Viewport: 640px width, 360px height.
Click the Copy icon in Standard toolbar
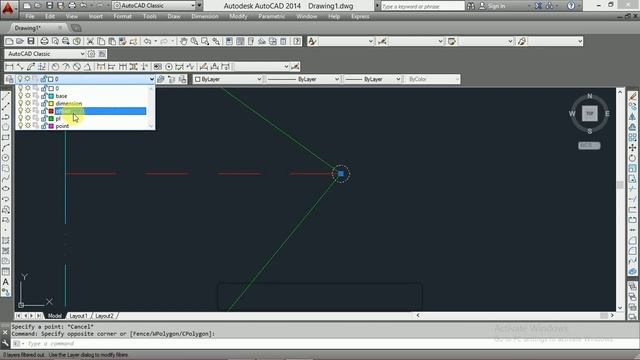101,41
